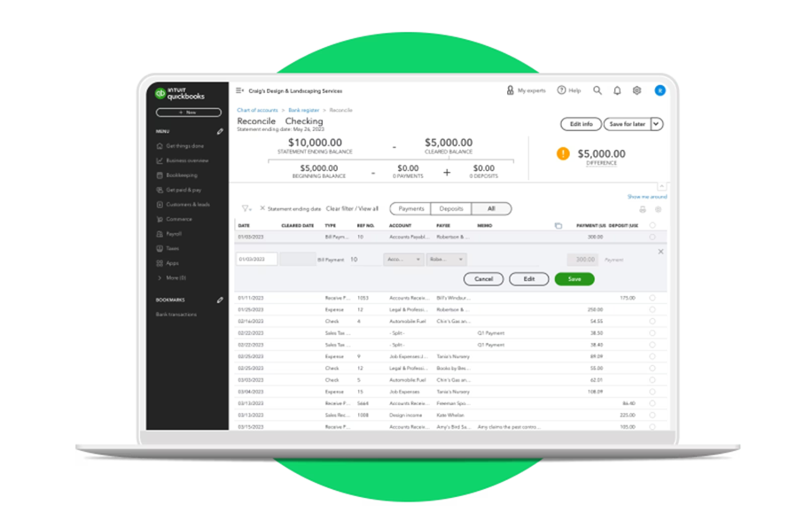This screenshot has height=521, width=812.
Task: Open QuickBooks settings via the gear icon
Action: 636,90
